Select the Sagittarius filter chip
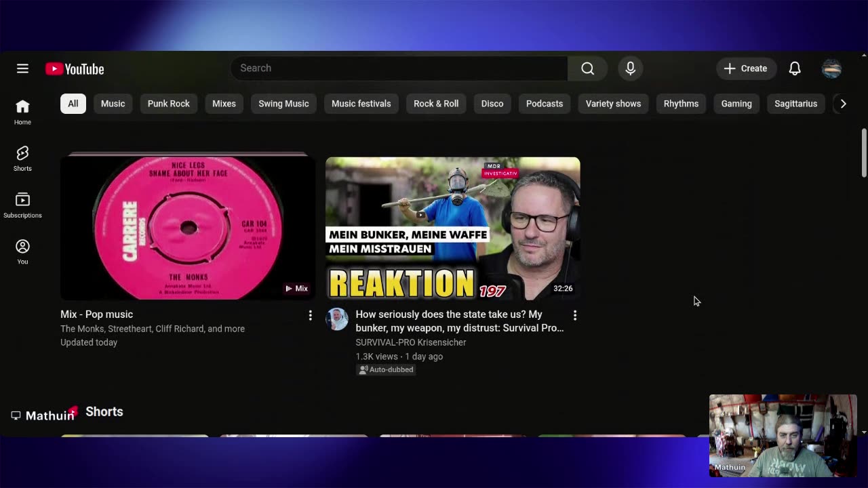The height and width of the screenshot is (488, 868). pyautogui.click(x=796, y=104)
